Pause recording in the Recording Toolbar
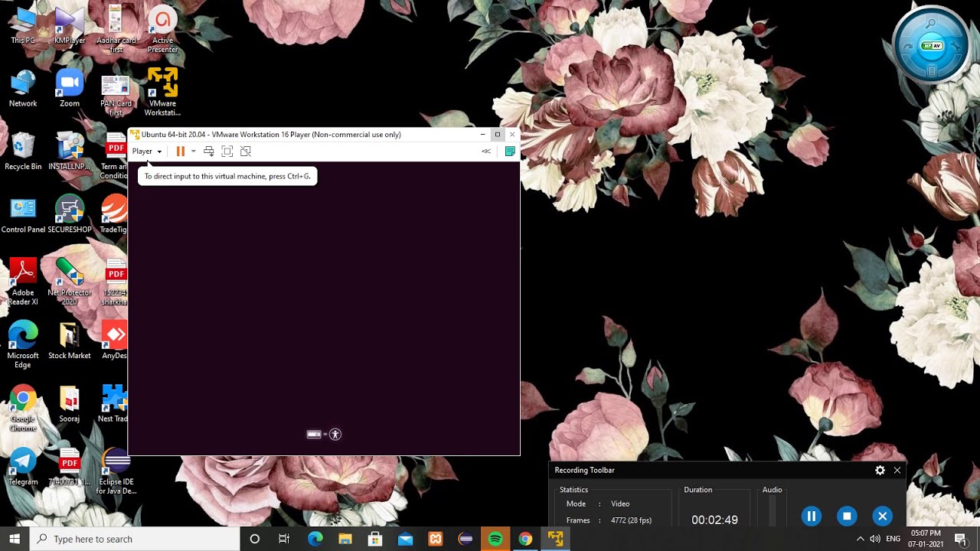The height and width of the screenshot is (551, 980). [x=812, y=517]
